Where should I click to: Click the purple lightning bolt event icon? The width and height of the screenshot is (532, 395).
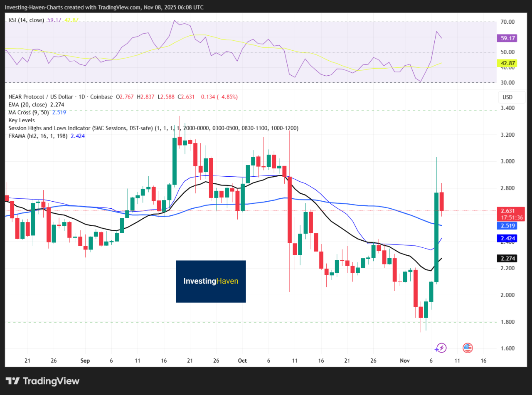point(441,348)
